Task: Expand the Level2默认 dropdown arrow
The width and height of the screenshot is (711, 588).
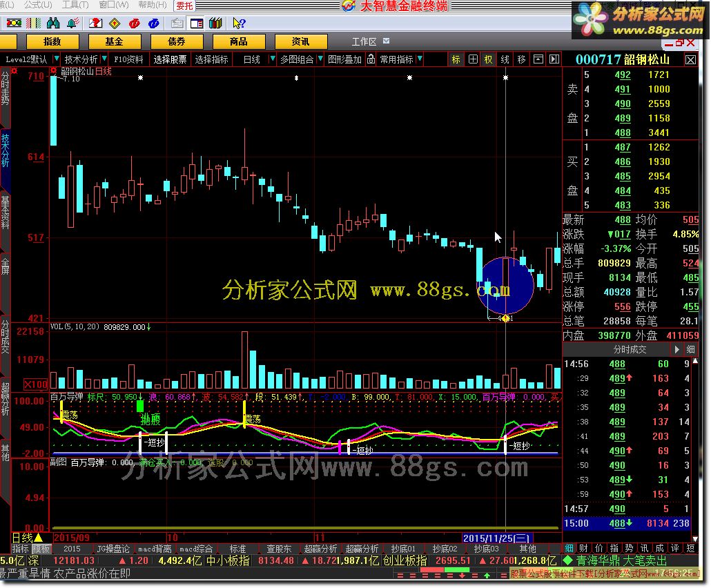Action: coord(56,59)
